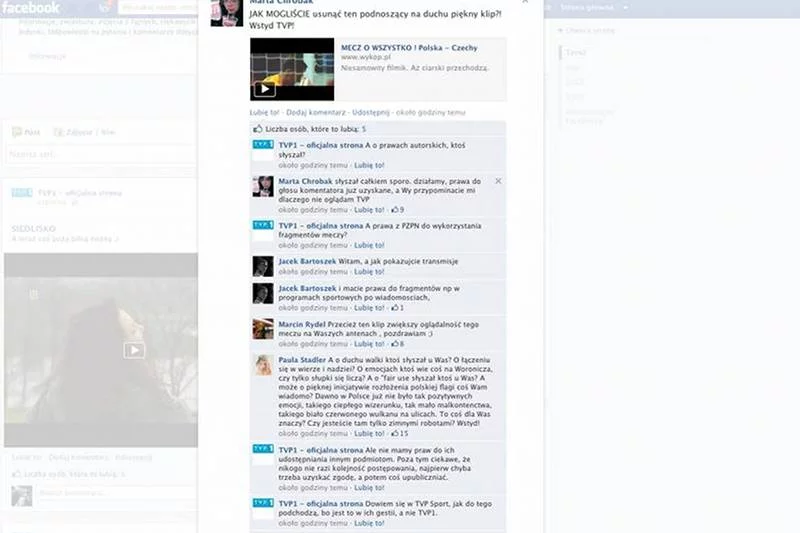The width and height of the screenshot is (800, 533).
Task: Like the 'A o prawach autorskich' comment
Action: click(x=369, y=165)
